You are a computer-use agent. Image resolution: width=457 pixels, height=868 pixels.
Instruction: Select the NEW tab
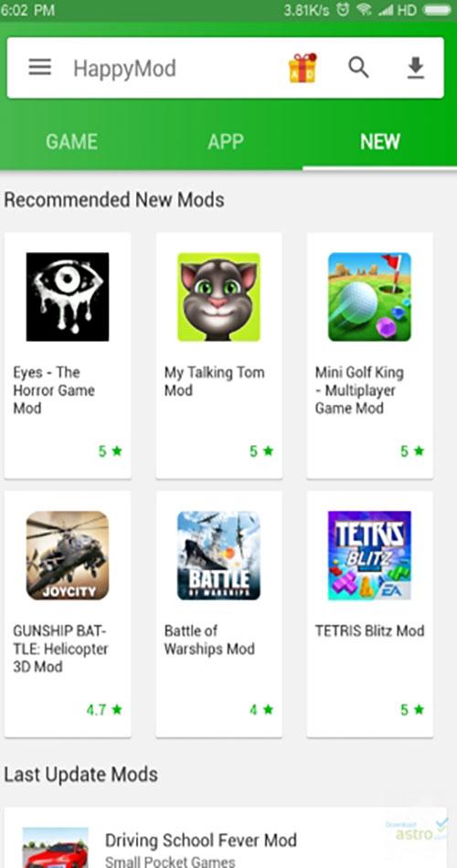[x=380, y=142]
